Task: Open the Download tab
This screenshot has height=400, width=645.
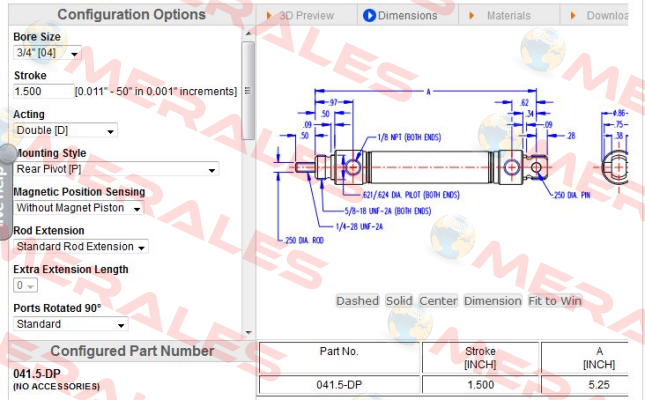Action: (x=594, y=16)
